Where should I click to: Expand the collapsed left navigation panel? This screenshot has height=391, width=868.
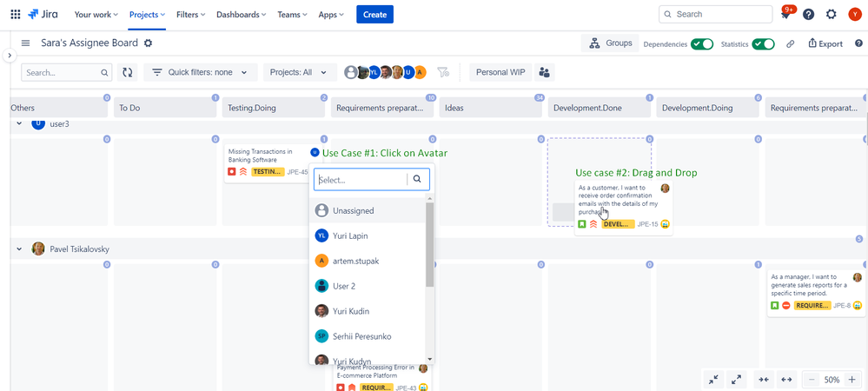[x=9, y=56]
